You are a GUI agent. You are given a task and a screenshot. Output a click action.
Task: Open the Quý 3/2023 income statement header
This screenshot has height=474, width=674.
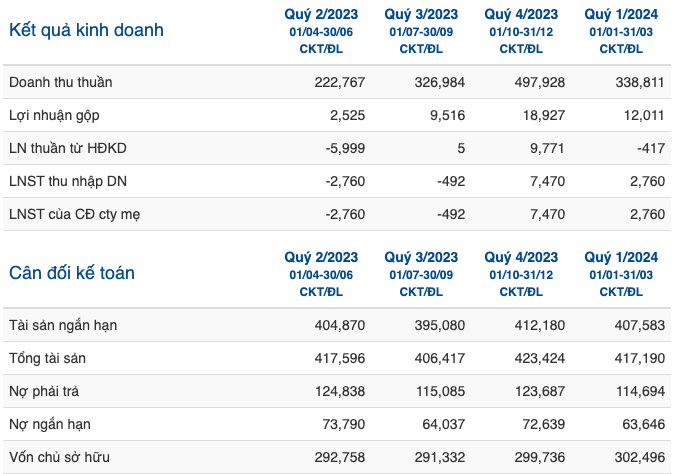click(x=421, y=14)
